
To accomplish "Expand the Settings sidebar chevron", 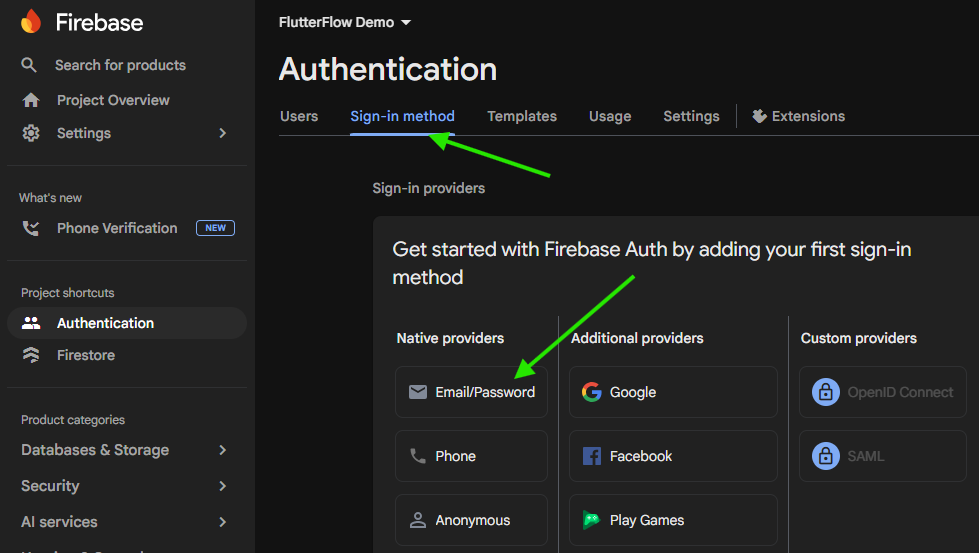I will tap(223, 133).
